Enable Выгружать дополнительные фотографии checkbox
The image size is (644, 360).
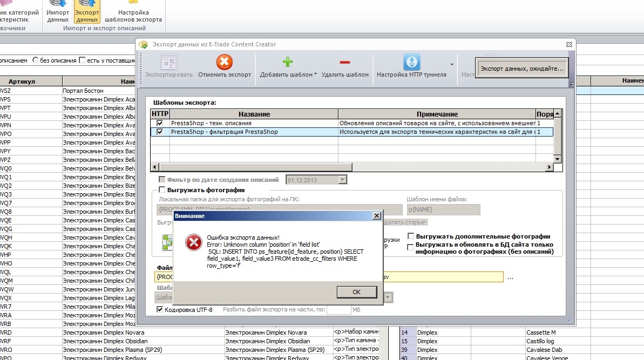coord(411,236)
